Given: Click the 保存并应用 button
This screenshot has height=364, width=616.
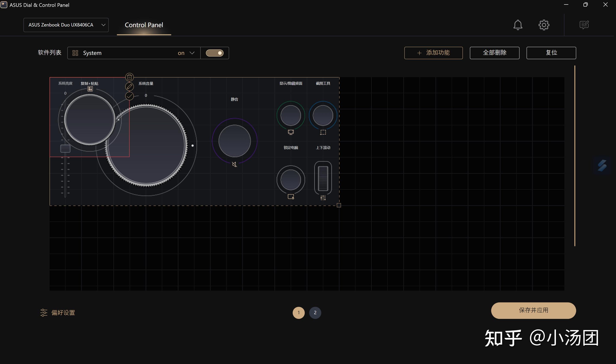Looking at the screenshot, I should pos(533,310).
